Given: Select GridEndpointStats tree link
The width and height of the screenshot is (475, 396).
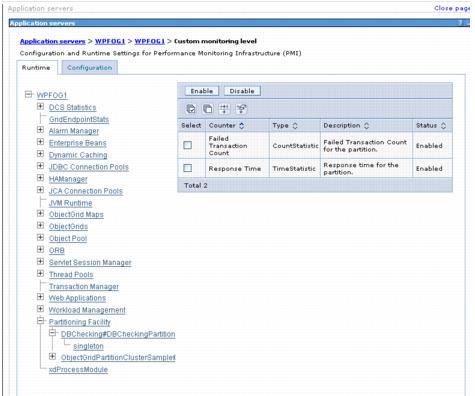Looking at the screenshot, I should [x=79, y=119].
